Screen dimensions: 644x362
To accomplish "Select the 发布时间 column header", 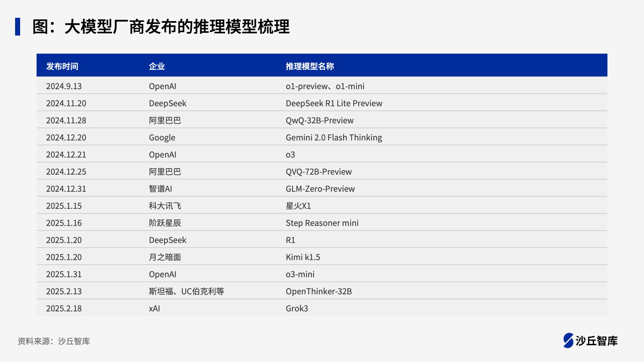I will [x=62, y=66].
